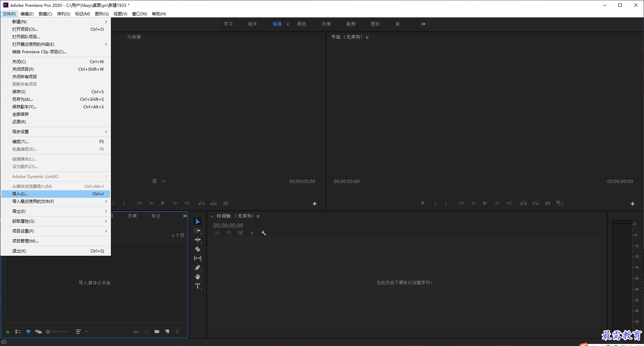644x346 pixels.
Task: Choose 打开项目(O)... menu entry
Action: tap(56, 29)
